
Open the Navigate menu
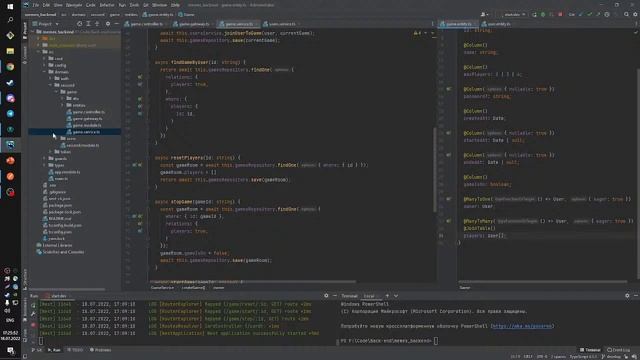74,5
